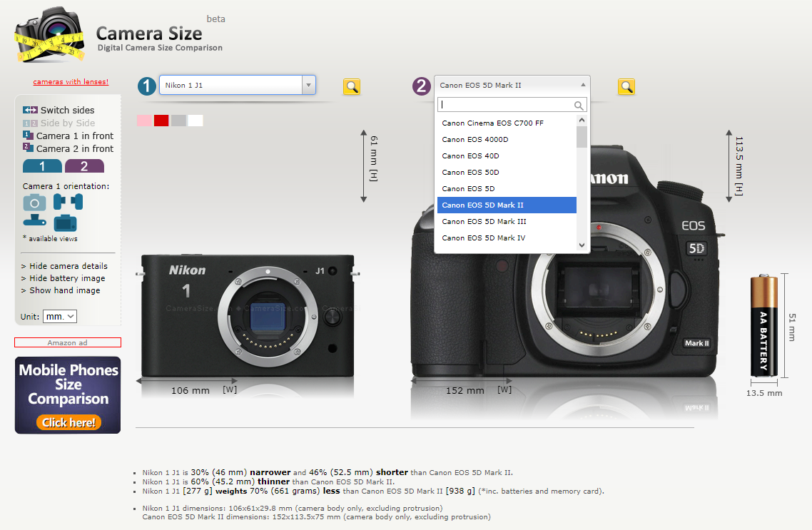Viewport: 812px width, 530px height.
Task: Choose highlighted Canon EOS 5D Mark II
Action: (x=507, y=205)
